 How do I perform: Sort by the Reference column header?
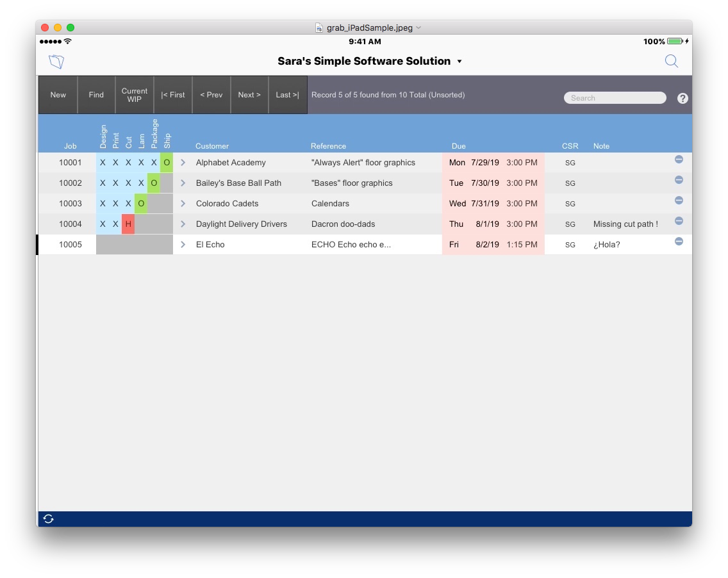coord(328,145)
